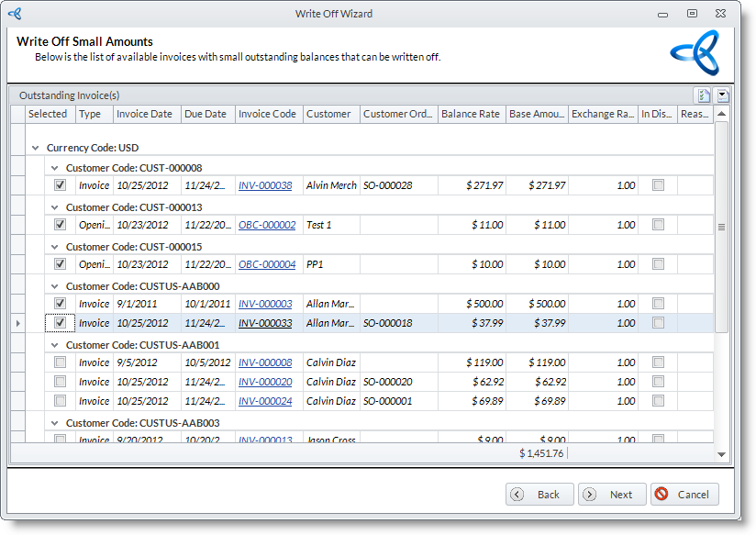Select checkbox for invoice INV-000008
756x535 pixels.
[x=60, y=362]
